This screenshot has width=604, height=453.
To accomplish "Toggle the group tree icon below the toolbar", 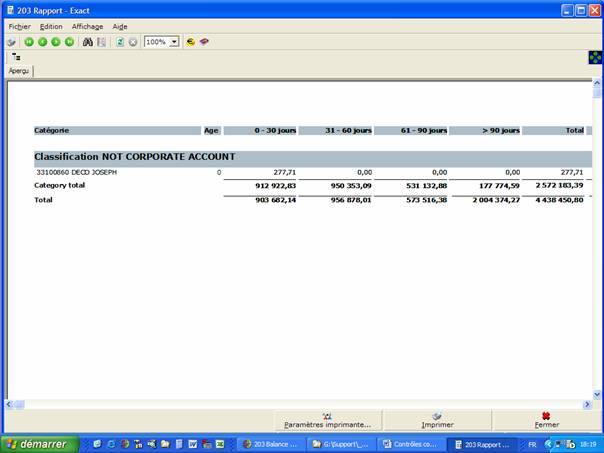I will pos(16,58).
